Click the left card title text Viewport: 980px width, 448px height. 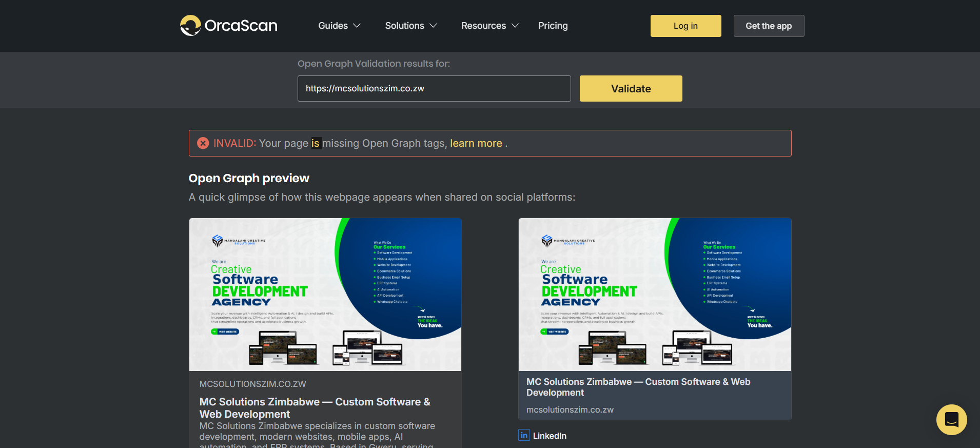(315, 407)
